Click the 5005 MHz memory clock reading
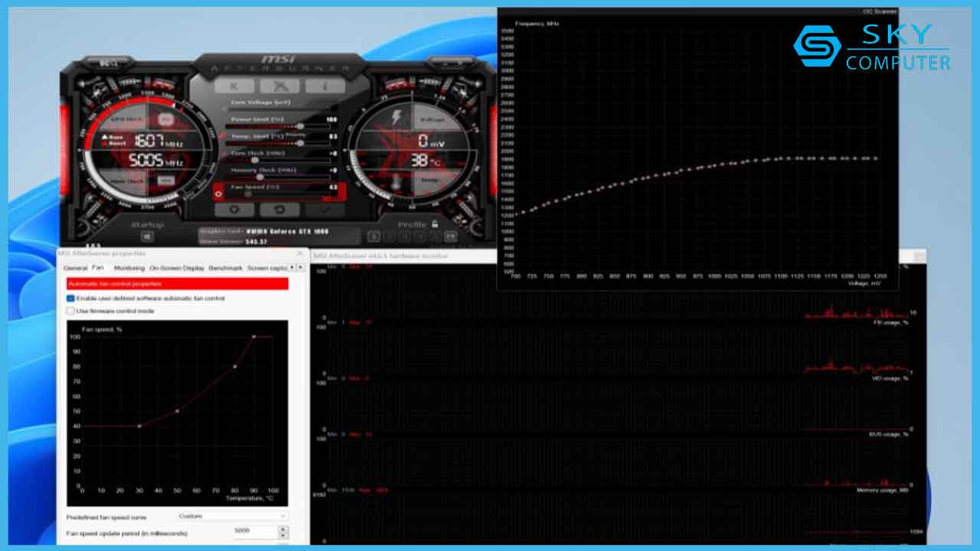 click(x=157, y=161)
